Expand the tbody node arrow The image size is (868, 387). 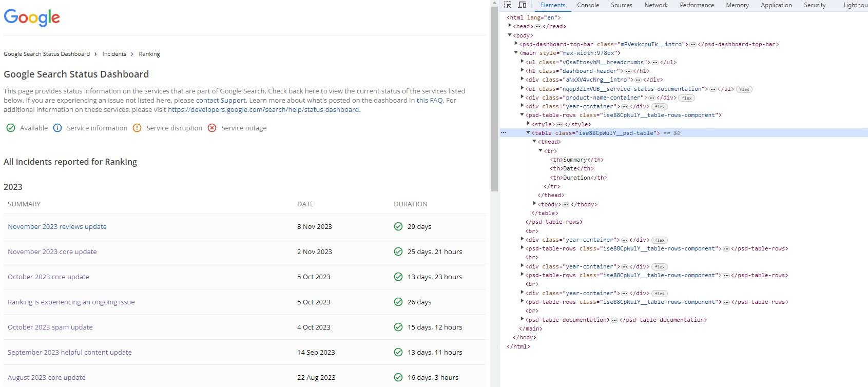click(534, 204)
